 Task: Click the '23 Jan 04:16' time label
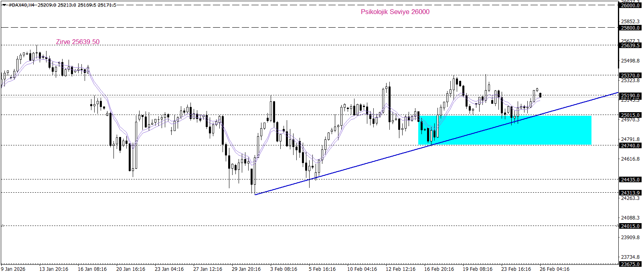pyautogui.click(x=169, y=269)
